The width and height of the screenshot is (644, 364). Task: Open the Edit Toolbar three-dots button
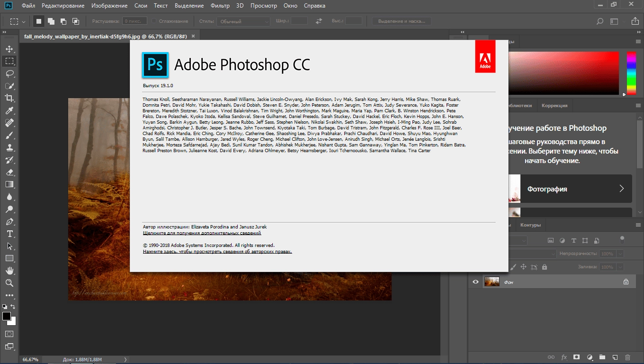coord(9,295)
